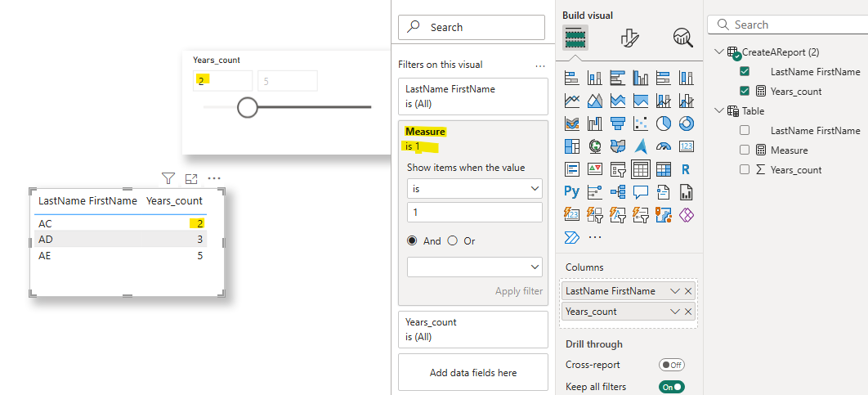Select the R script visual

point(687,169)
